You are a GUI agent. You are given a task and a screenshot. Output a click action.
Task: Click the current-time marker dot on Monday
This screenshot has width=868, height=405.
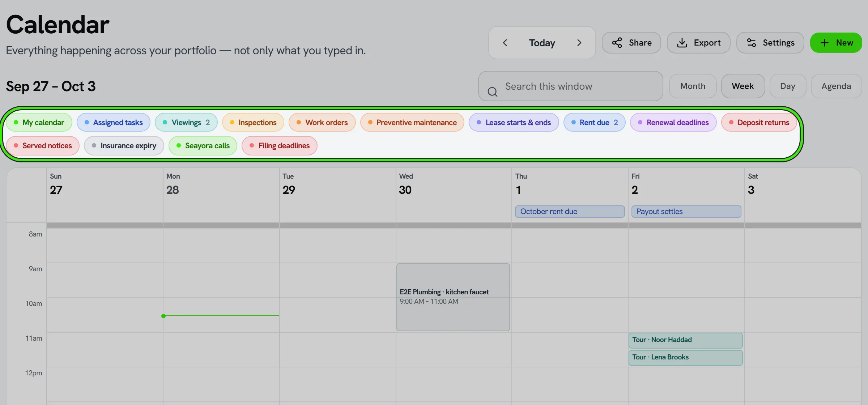(163, 316)
